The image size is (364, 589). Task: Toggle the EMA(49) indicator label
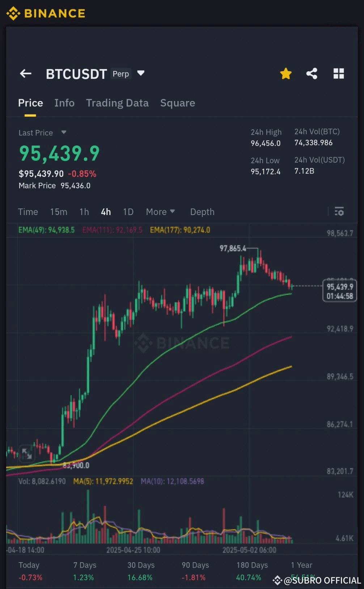click(47, 230)
